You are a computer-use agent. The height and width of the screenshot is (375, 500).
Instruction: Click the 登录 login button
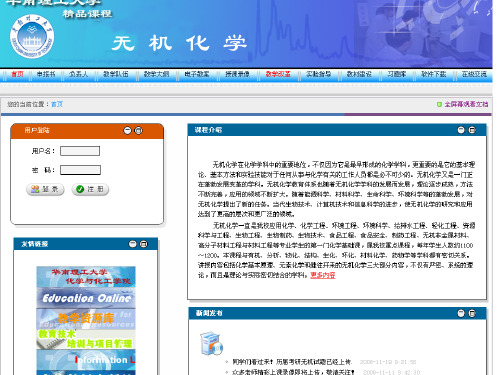(x=45, y=189)
